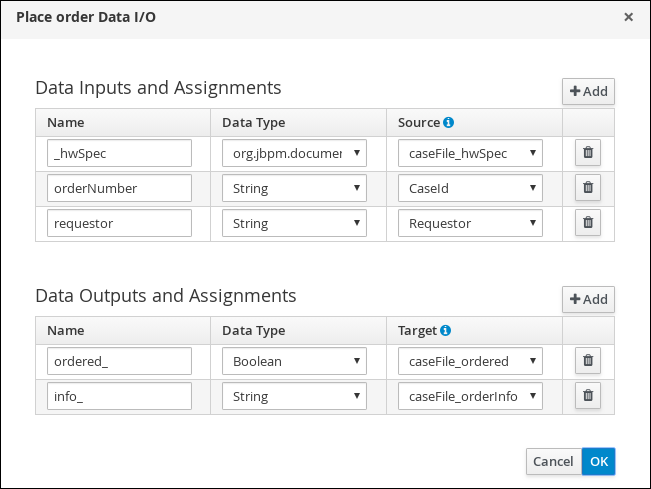Delete the ordered_ output row

pyautogui.click(x=587, y=361)
